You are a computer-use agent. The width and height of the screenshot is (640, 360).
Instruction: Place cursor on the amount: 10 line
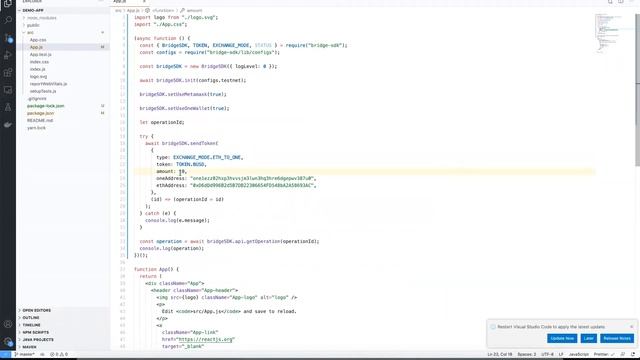pyautogui.click(x=364, y=171)
